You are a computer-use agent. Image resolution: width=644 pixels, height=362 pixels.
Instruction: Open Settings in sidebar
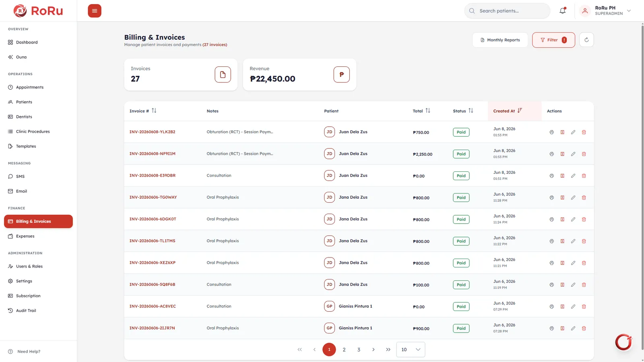[38, 281]
